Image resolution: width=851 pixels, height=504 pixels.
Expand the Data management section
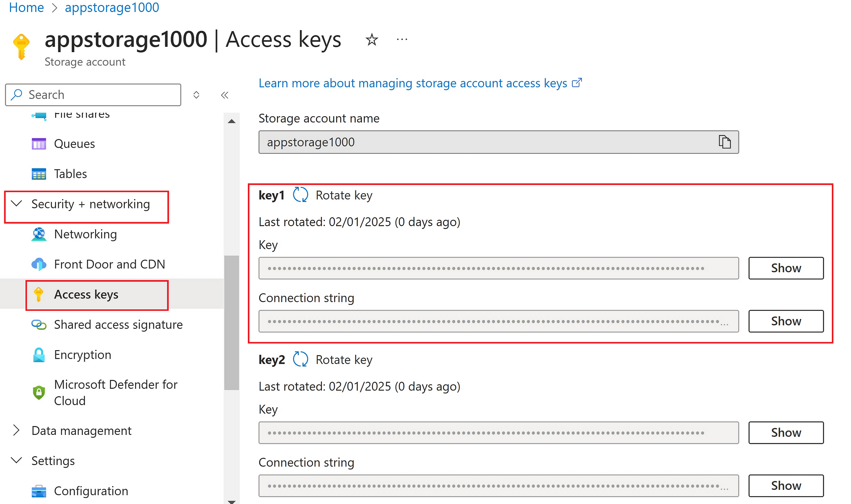[16, 430]
